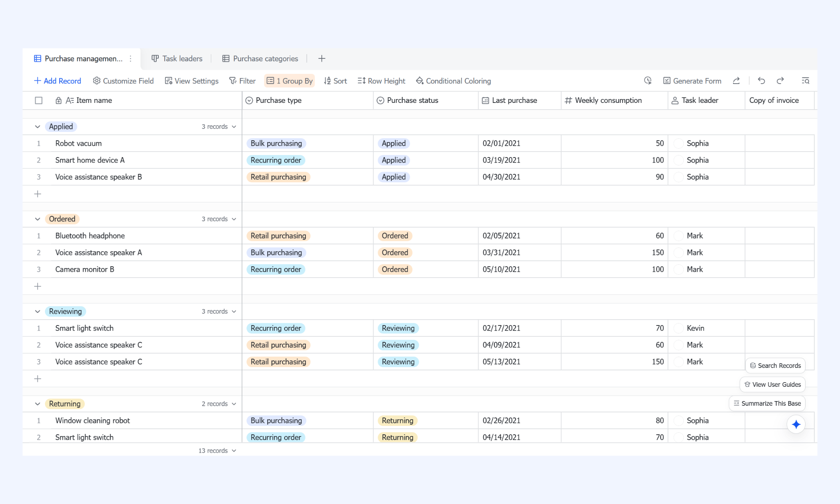Collapse the Applied group chevron
This screenshot has width=840, height=504.
point(37,127)
